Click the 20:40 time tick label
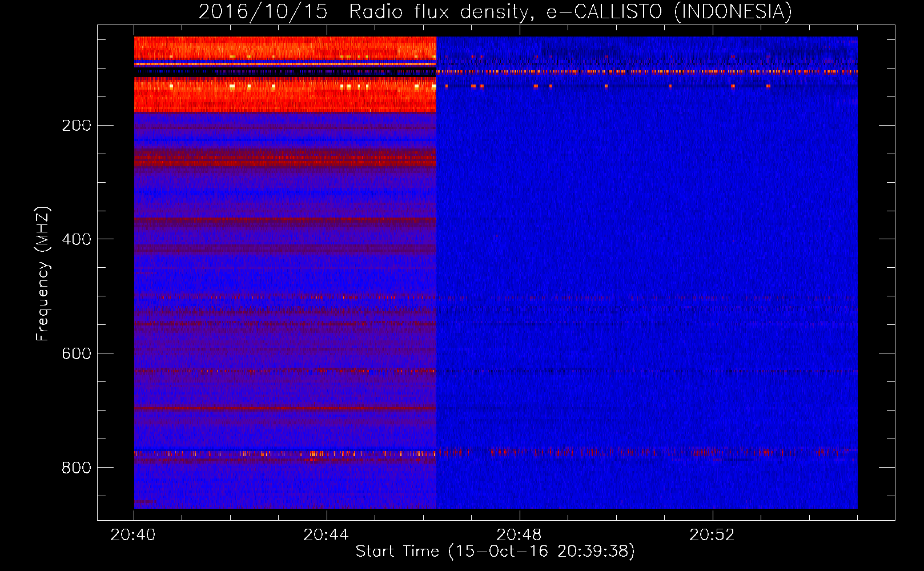The image size is (924, 571). (x=133, y=535)
